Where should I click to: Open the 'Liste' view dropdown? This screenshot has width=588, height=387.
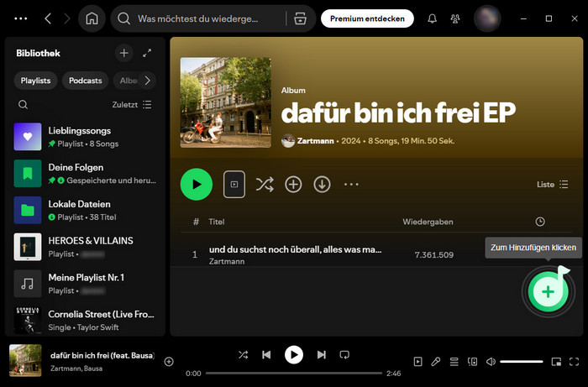click(553, 185)
